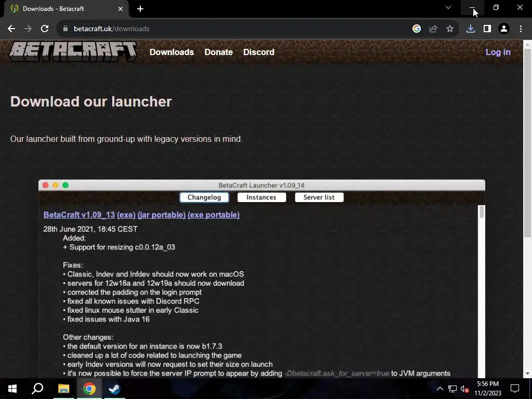This screenshot has width=532, height=399.
Task: Click 'BetaCraft Launcher v1.09_14' title text
Action: tap(261, 185)
